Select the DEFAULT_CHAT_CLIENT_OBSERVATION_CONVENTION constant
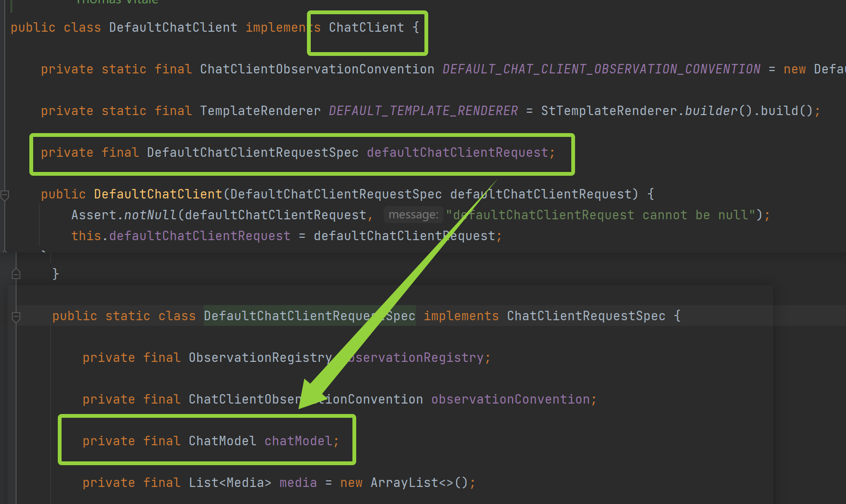Screen dimensions: 846x504 point(601,69)
